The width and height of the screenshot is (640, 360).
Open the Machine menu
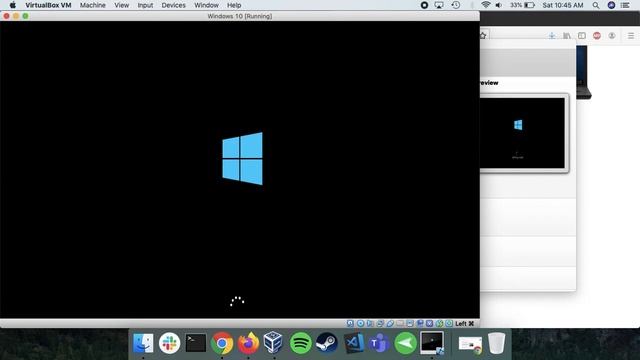click(x=93, y=5)
